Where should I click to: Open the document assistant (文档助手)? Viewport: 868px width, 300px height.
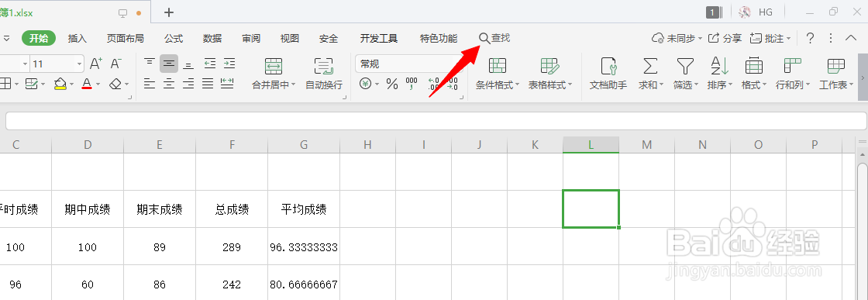[x=608, y=74]
